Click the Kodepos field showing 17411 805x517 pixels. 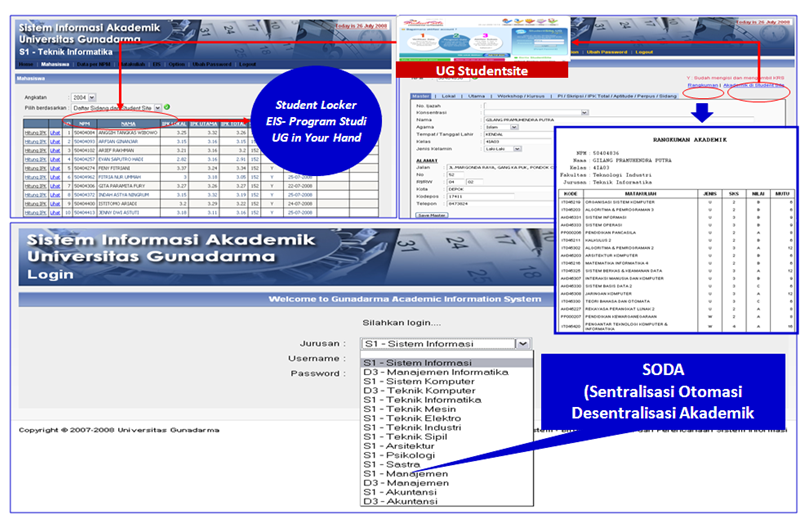(481, 196)
